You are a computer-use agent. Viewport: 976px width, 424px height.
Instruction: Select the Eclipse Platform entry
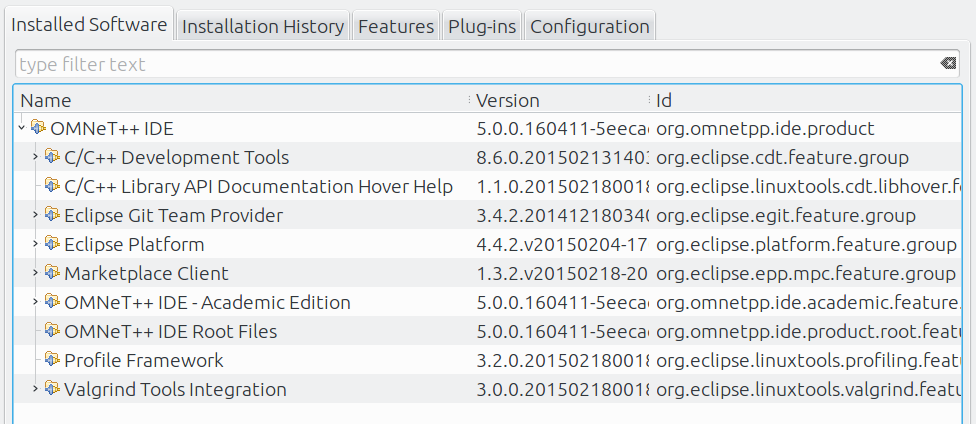coord(134,245)
